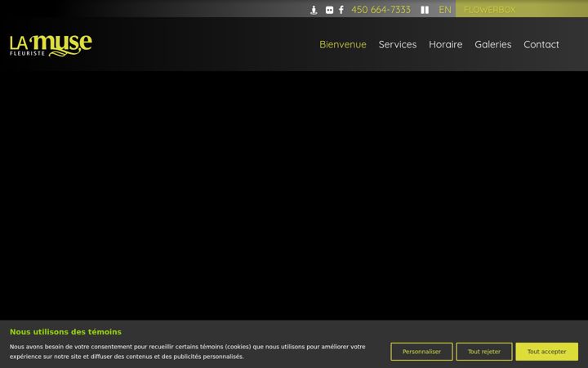Pause the slideshow with pause icon

point(425,10)
